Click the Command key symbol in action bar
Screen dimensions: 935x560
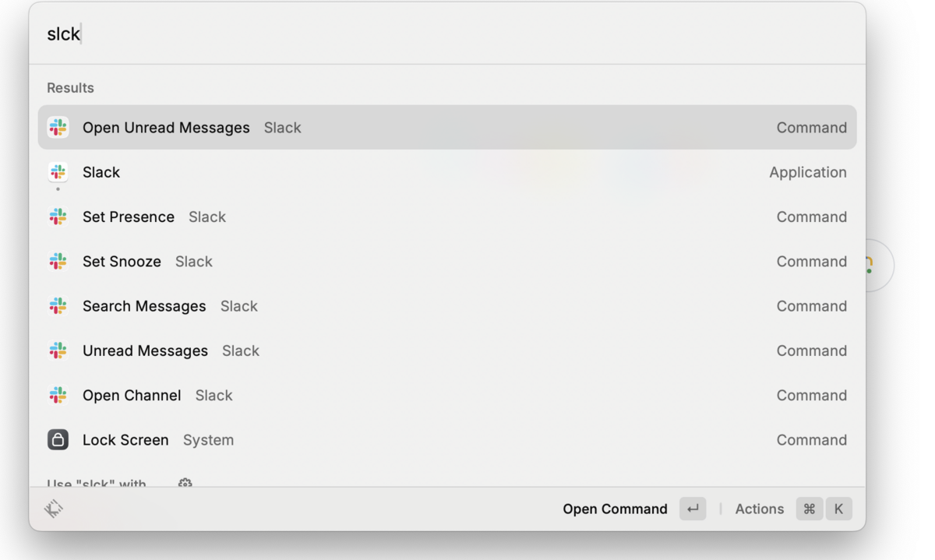pyautogui.click(x=809, y=509)
